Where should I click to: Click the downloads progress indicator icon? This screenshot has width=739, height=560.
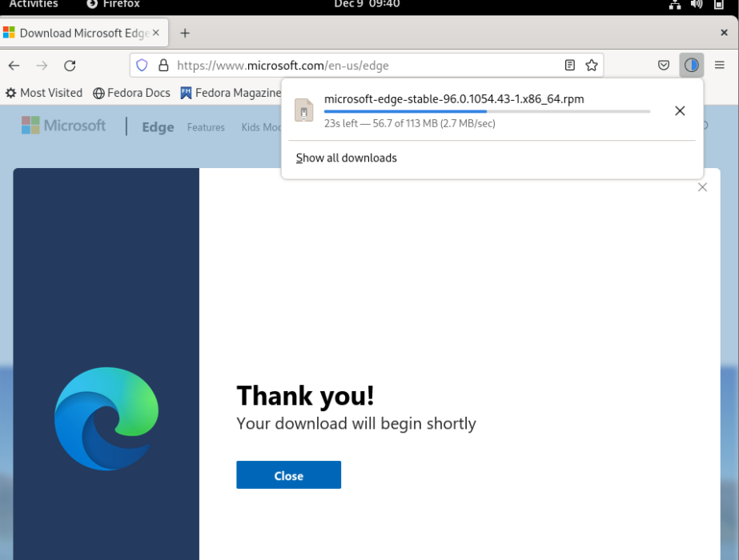[691, 66]
